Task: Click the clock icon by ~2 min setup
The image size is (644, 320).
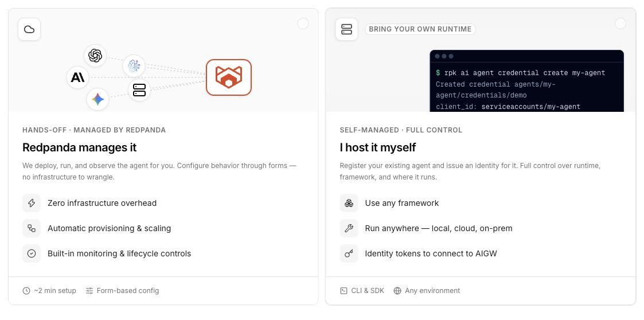Action: (26, 291)
